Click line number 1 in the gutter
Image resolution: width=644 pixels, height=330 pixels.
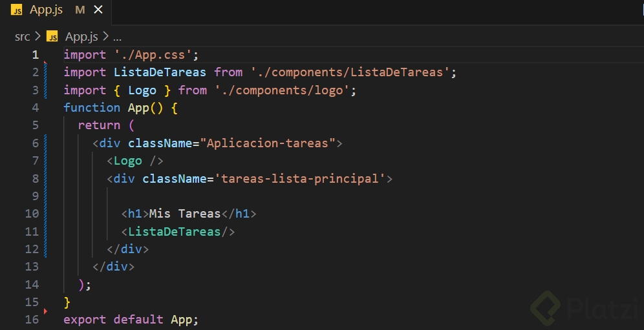coord(36,55)
